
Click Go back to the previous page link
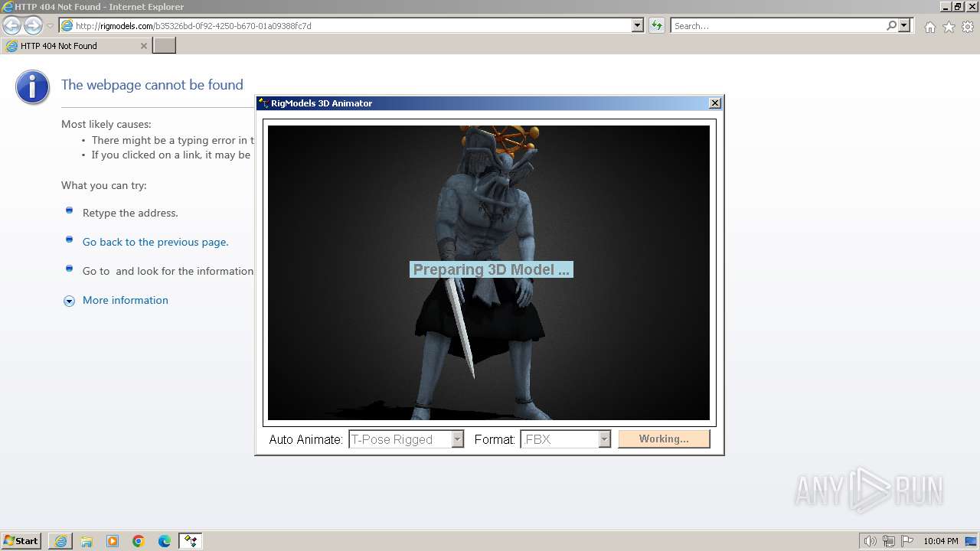tap(155, 242)
